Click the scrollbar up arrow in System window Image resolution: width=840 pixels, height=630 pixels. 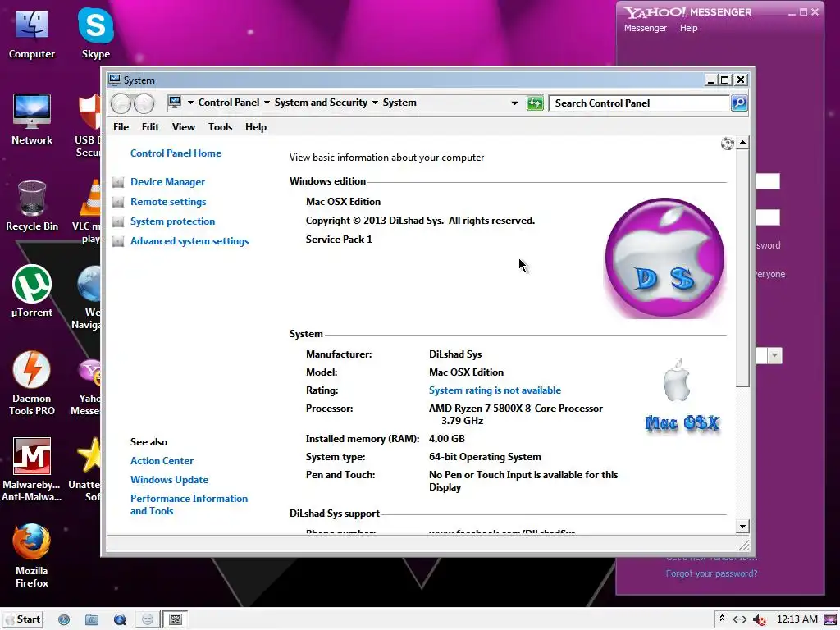click(x=742, y=143)
